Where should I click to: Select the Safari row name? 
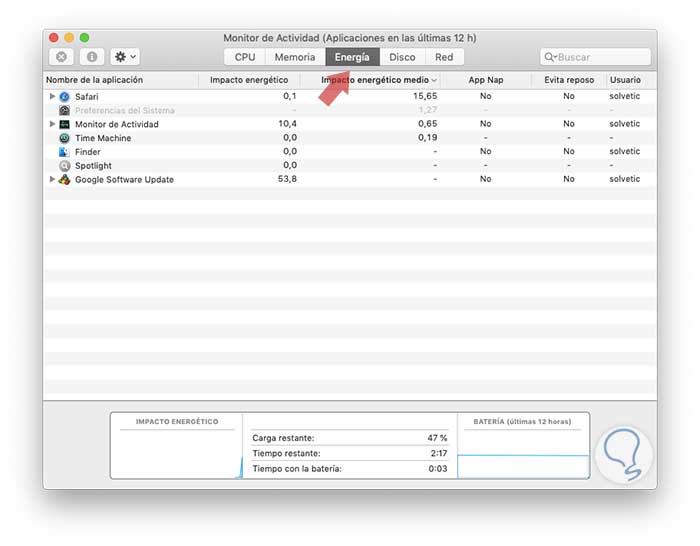click(87, 96)
